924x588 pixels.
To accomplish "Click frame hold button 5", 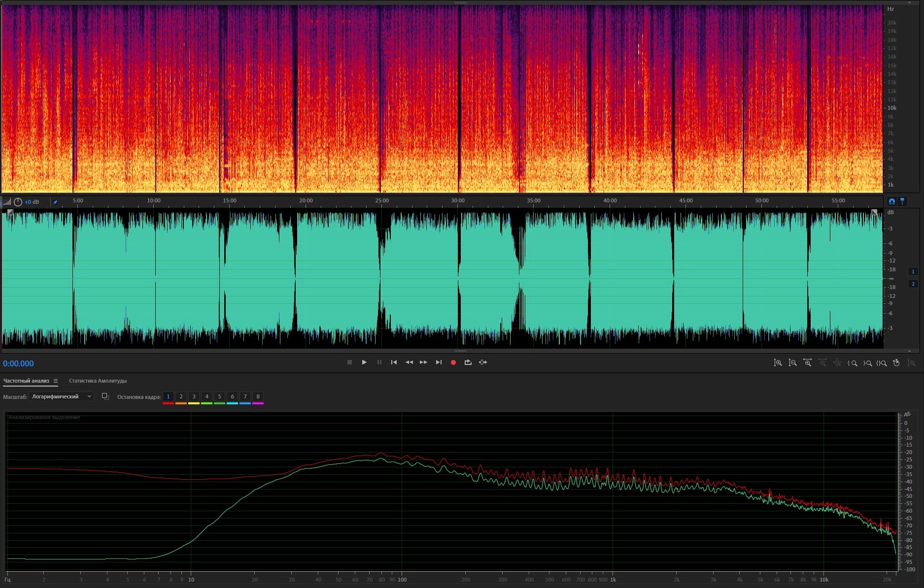I will (219, 396).
